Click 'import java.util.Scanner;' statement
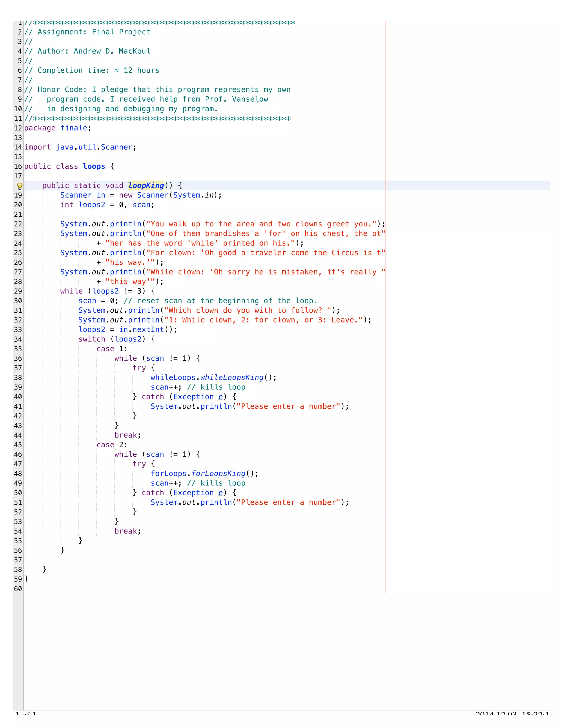Viewport: 563px width, 728px height. (80, 147)
